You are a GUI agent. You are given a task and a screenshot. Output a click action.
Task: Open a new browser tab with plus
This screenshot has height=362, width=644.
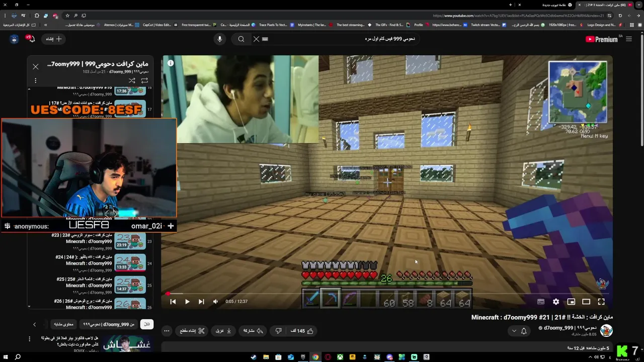(x=510, y=5)
